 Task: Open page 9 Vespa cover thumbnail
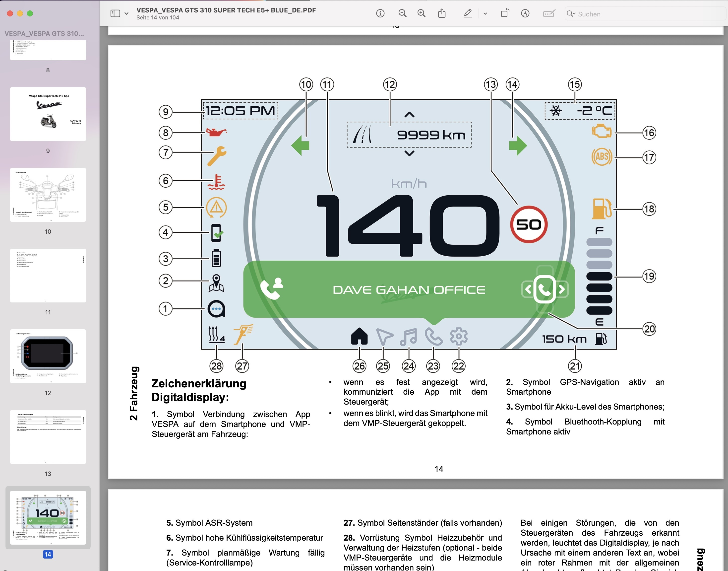48,114
